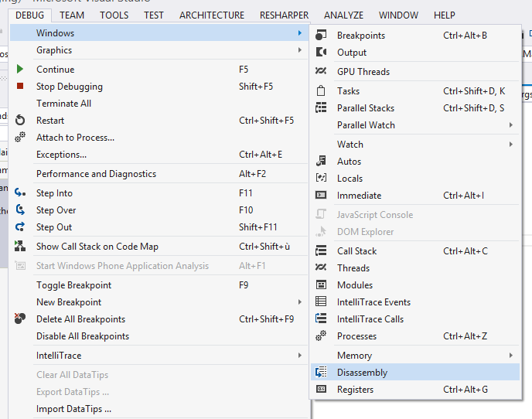Click the Ctrl+Shift+F9 shortcut text
The width and height of the screenshot is (532, 419).
(266, 319)
